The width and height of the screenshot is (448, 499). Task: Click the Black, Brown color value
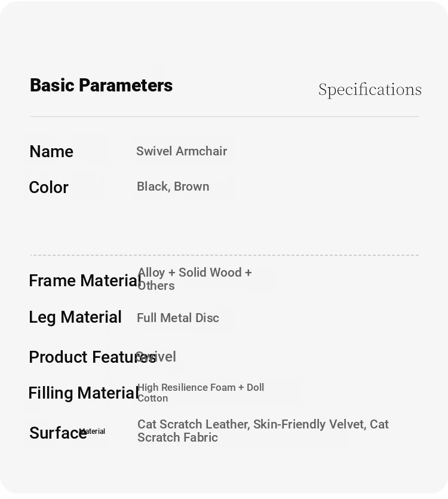[x=173, y=186]
